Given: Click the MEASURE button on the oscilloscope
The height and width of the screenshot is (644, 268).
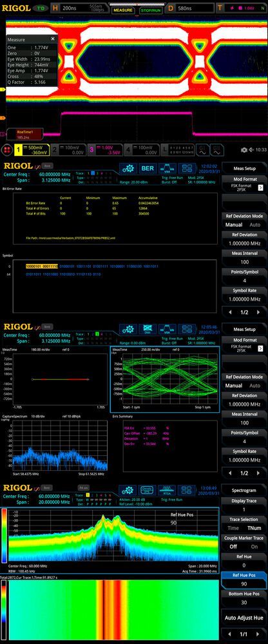Looking at the screenshot, I should coord(123,10).
